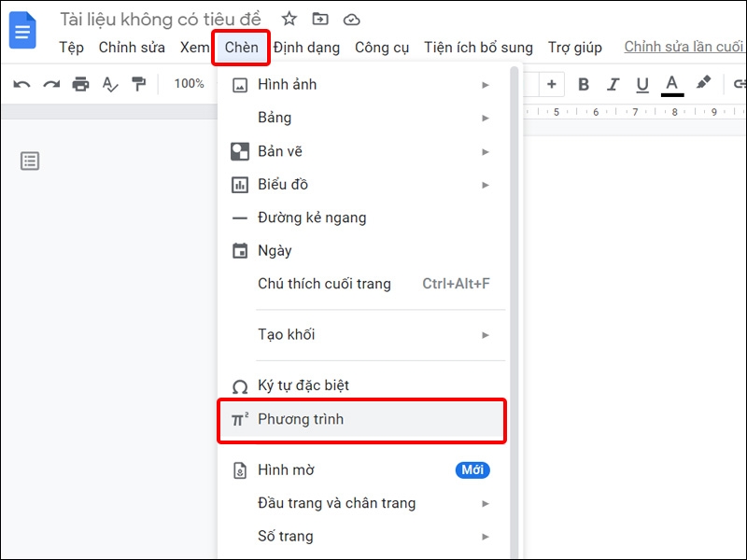Star the document with the star icon
This screenshot has width=747, height=560.
(289, 19)
